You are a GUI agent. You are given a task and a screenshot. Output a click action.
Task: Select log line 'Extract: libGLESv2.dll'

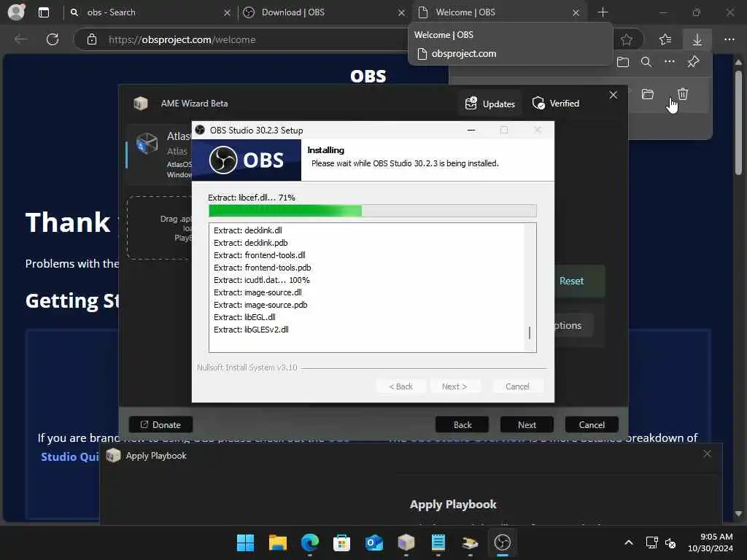pyautogui.click(x=251, y=330)
